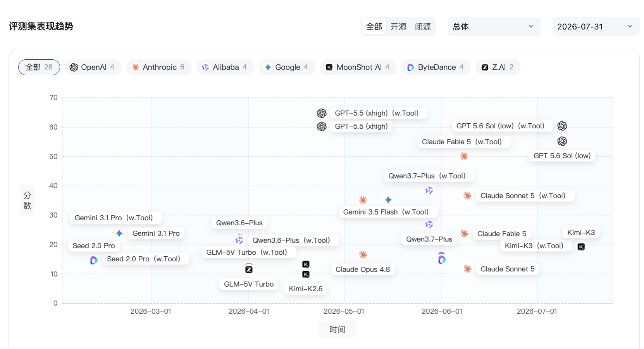Click the Google star marker above Gemini 3.5 Flash (w.Tool)
Image resolution: width=644 pixels, height=349 pixels.
coord(388,200)
